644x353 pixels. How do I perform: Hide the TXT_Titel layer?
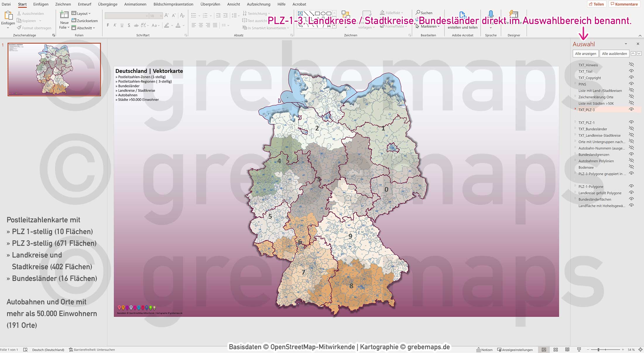click(x=631, y=71)
